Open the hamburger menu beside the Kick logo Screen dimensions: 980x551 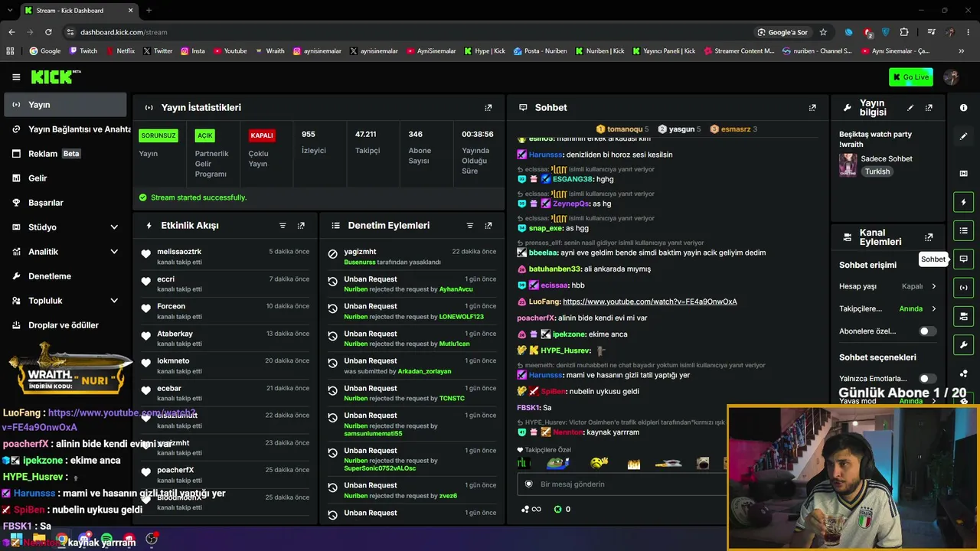(16, 77)
